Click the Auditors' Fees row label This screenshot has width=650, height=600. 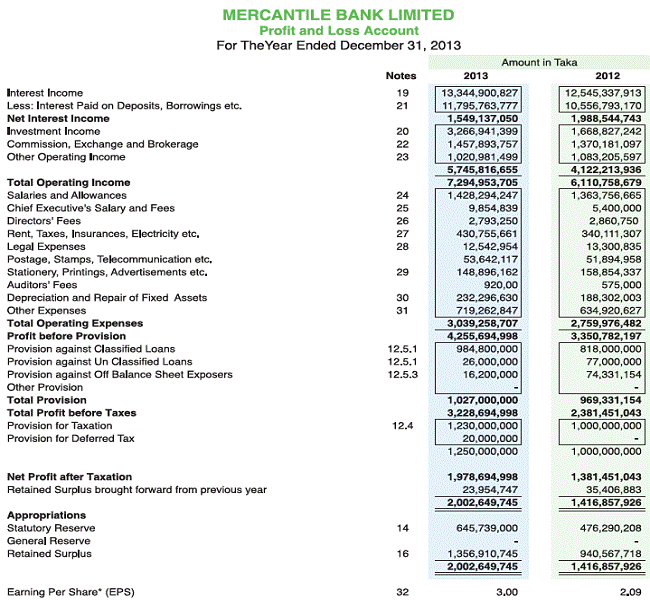point(41,284)
